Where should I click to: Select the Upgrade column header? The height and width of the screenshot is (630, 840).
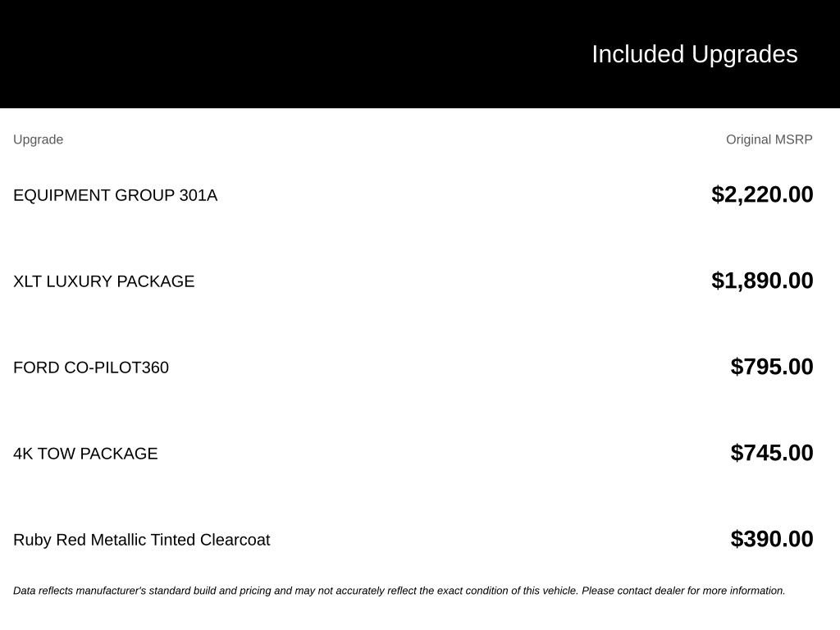[x=38, y=139]
